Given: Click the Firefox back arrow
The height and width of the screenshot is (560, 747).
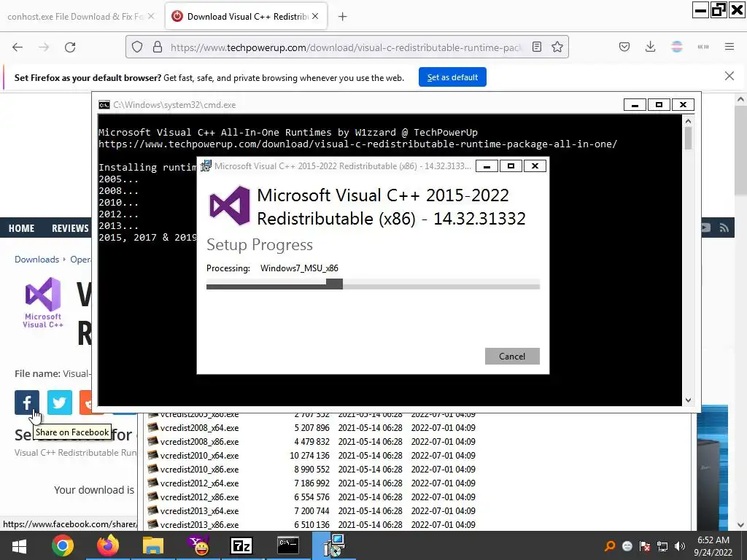Looking at the screenshot, I should pyautogui.click(x=18, y=47).
